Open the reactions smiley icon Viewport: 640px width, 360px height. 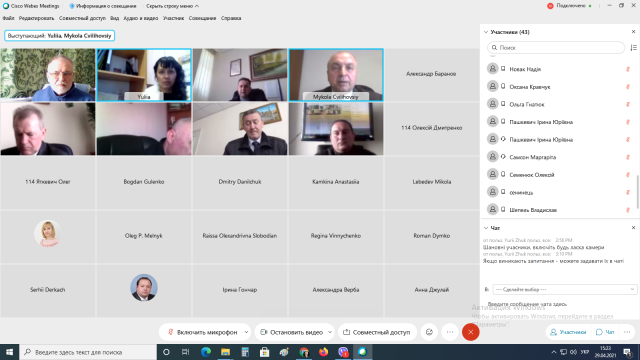coord(429,332)
